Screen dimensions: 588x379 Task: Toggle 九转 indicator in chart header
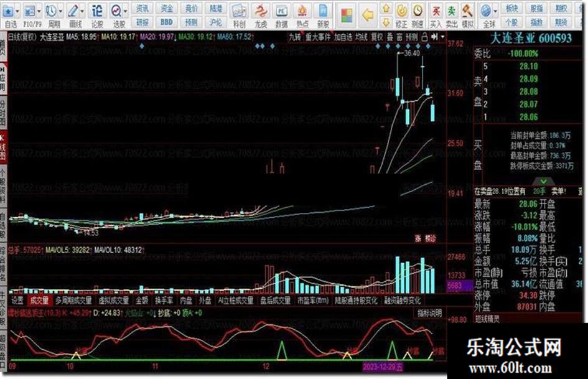tap(295, 37)
